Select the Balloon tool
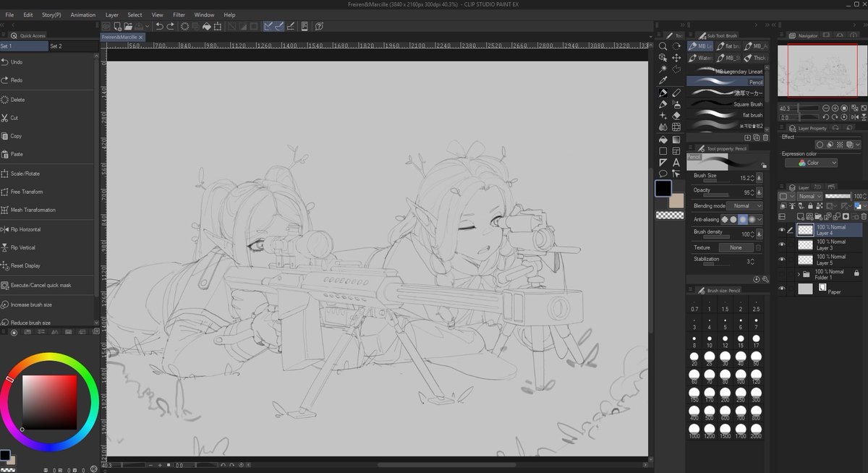 coord(663,174)
